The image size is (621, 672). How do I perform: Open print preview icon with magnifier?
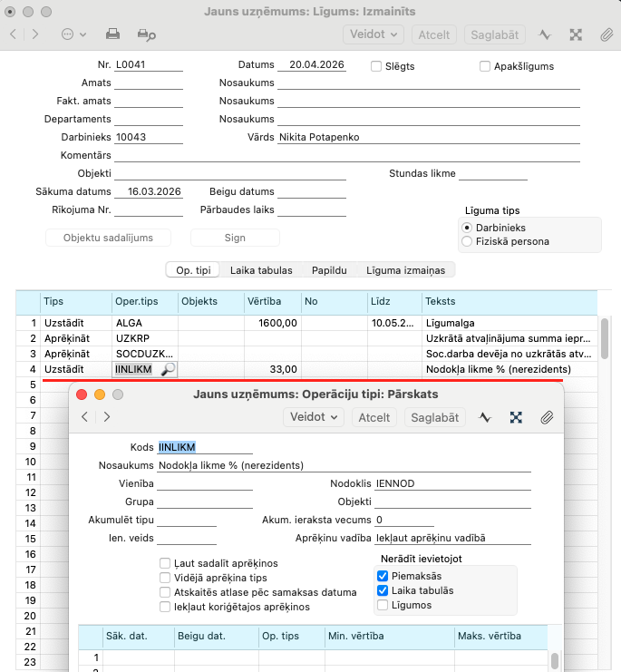(x=146, y=34)
